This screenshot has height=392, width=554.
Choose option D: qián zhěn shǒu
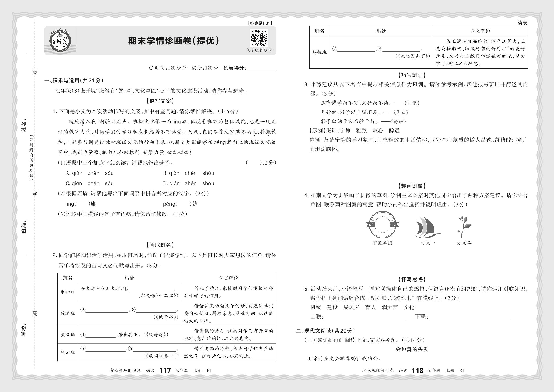(188, 183)
